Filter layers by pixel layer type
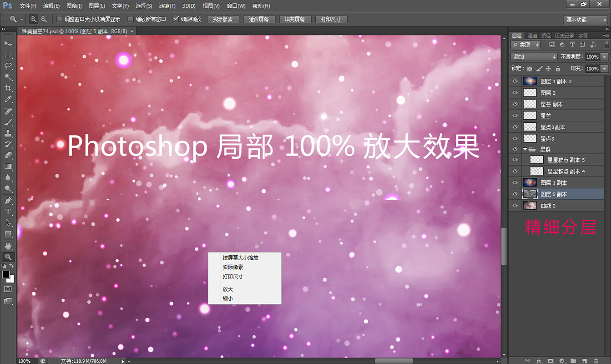 tap(552, 45)
